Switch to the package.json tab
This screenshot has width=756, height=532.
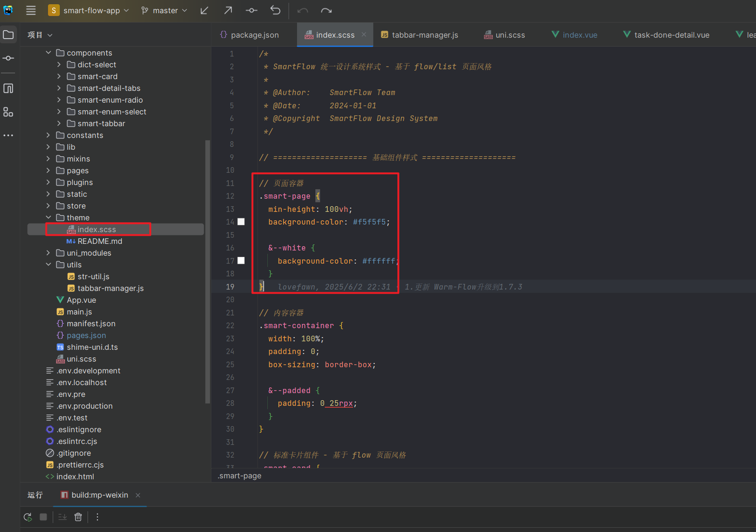pyautogui.click(x=249, y=35)
